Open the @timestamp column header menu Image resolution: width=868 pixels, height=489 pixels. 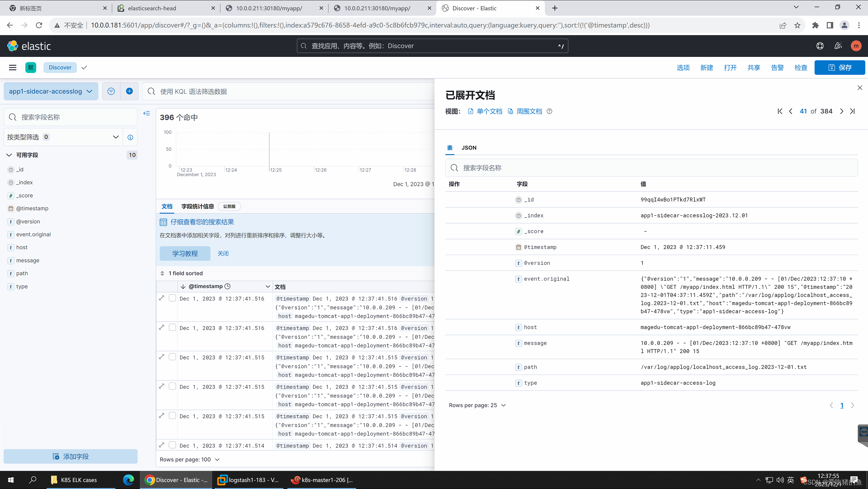pos(268,286)
